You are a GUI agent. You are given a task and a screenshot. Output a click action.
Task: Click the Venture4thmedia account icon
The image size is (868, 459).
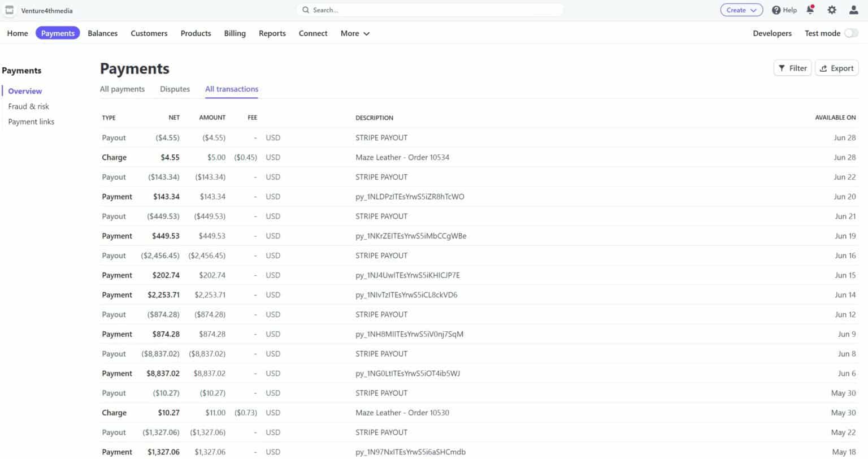[9, 10]
